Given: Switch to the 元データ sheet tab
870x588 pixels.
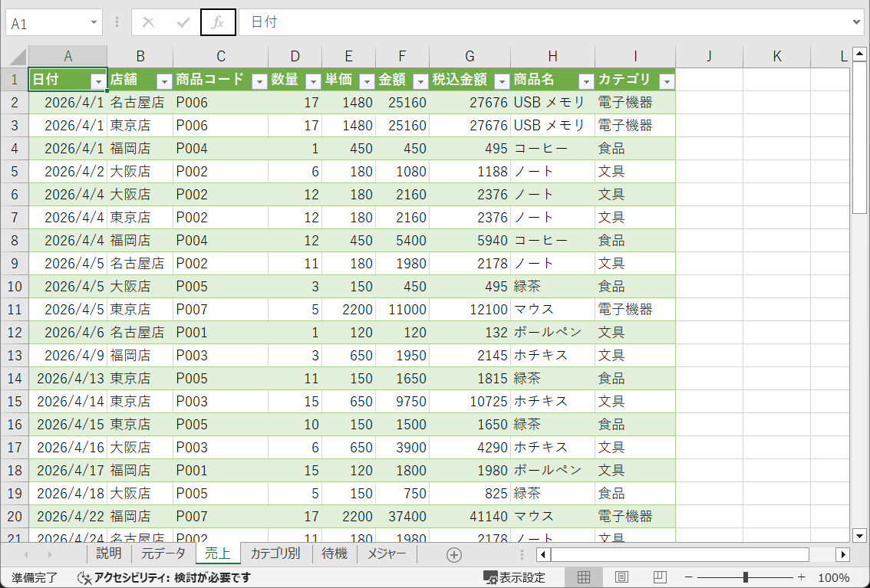Looking at the screenshot, I should [163, 554].
